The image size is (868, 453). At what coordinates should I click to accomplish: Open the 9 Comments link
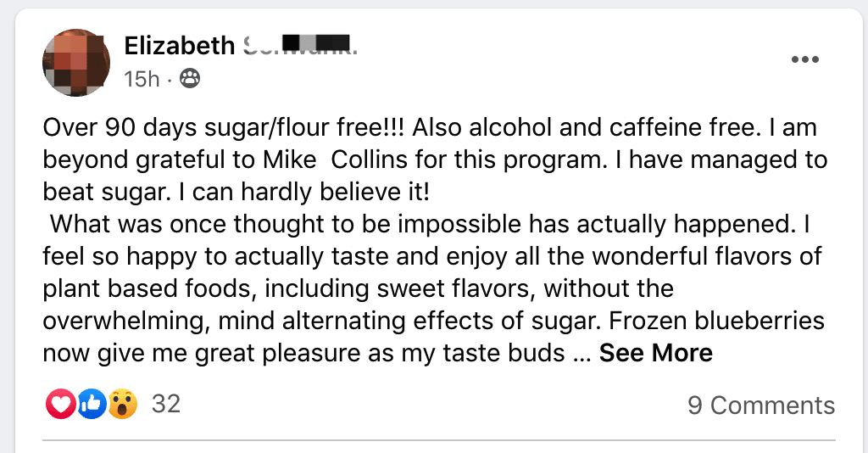coord(761,405)
